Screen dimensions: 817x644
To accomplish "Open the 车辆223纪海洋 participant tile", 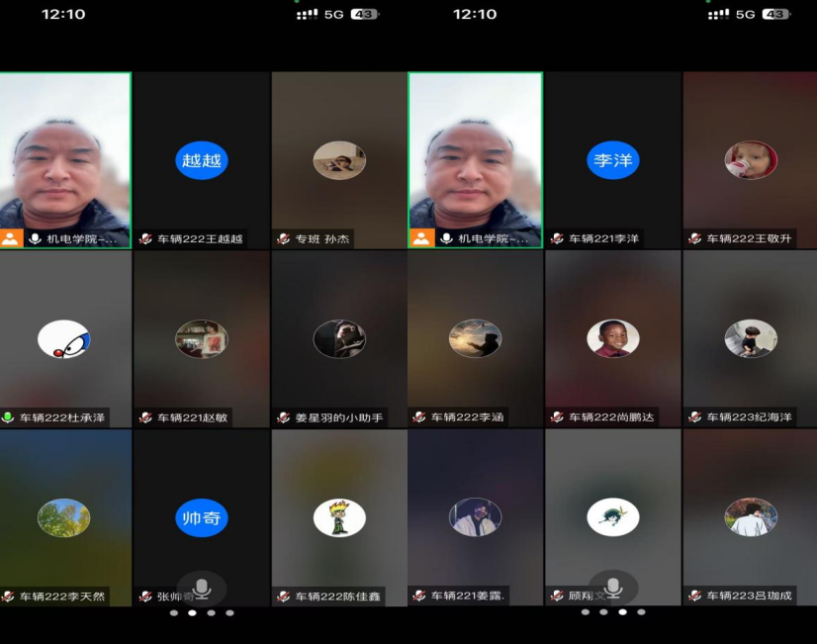I will [750, 338].
